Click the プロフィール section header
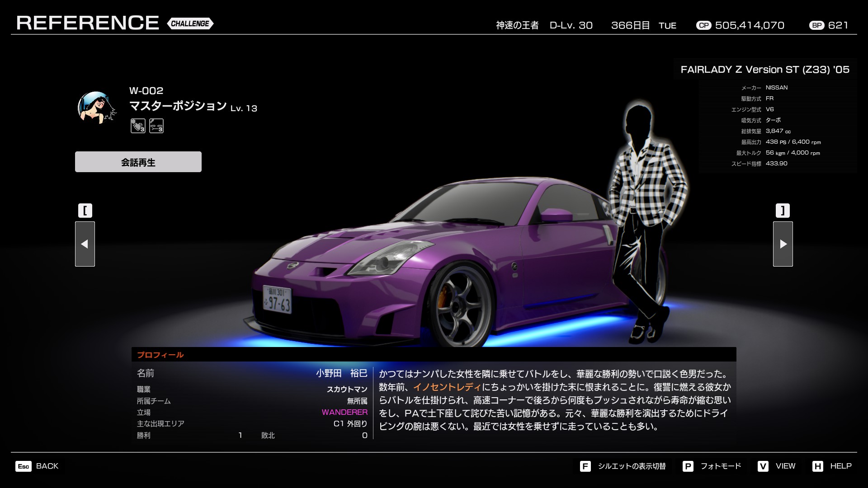The height and width of the screenshot is (488, 868). [160, 355]
